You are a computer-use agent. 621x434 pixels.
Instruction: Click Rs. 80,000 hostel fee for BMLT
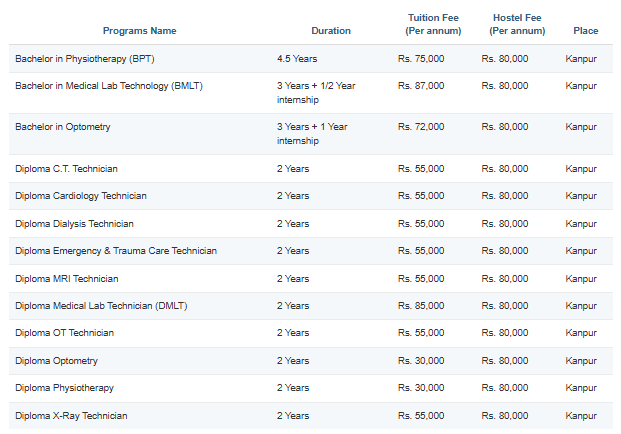tap(505, 86)
